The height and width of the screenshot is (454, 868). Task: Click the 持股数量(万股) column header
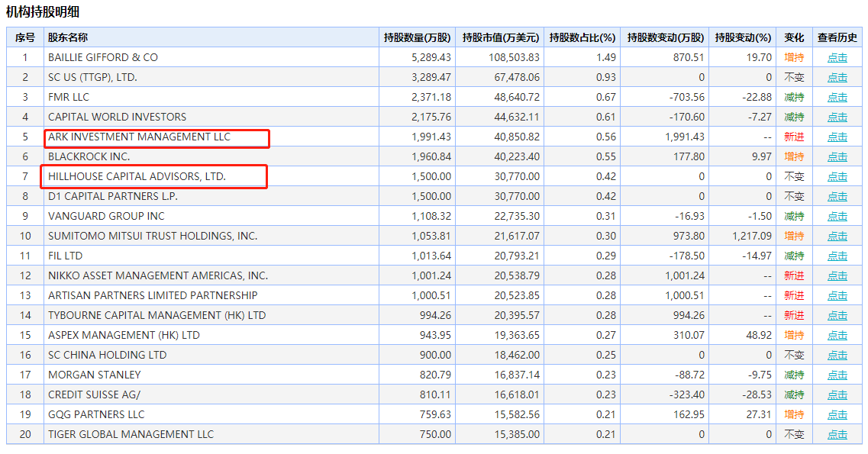pyautogui.click(x=417, y=37)
